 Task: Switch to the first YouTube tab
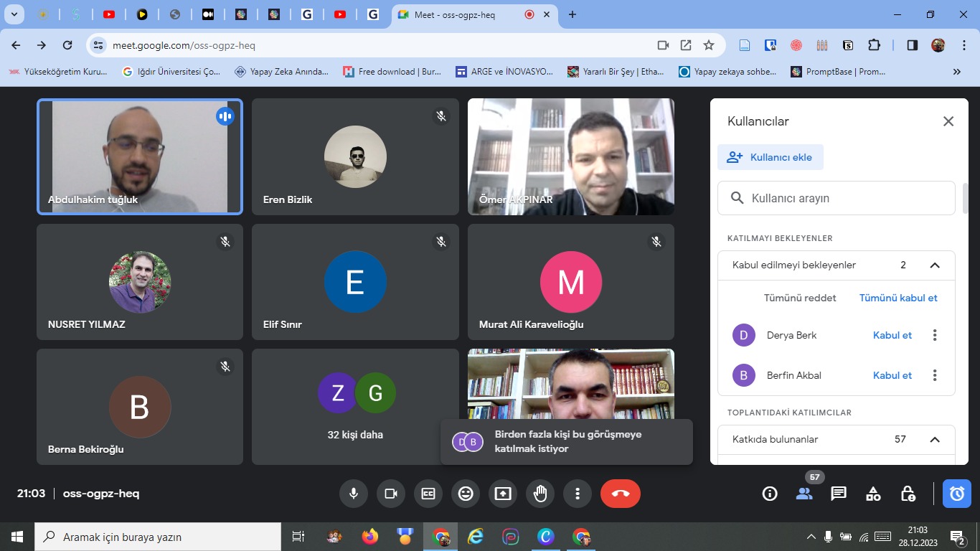tap(108, 14)
